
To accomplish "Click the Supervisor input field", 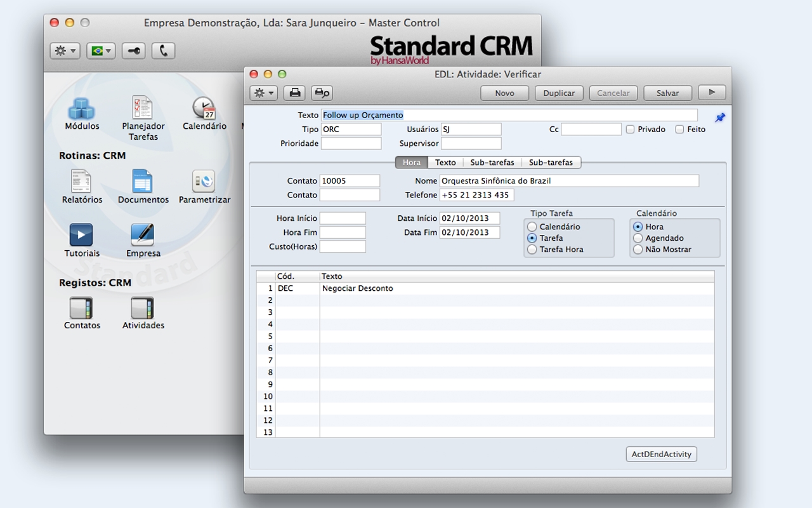I will (x=471, y=144).
